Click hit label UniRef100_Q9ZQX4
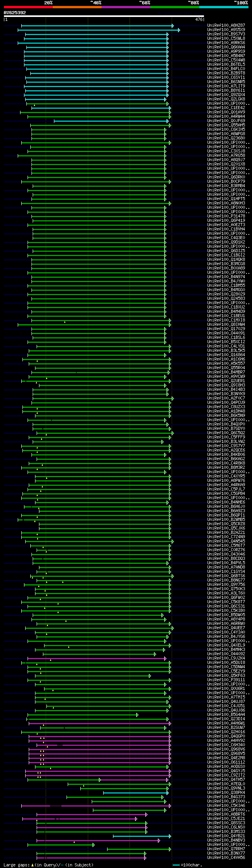 pos(226,95)
